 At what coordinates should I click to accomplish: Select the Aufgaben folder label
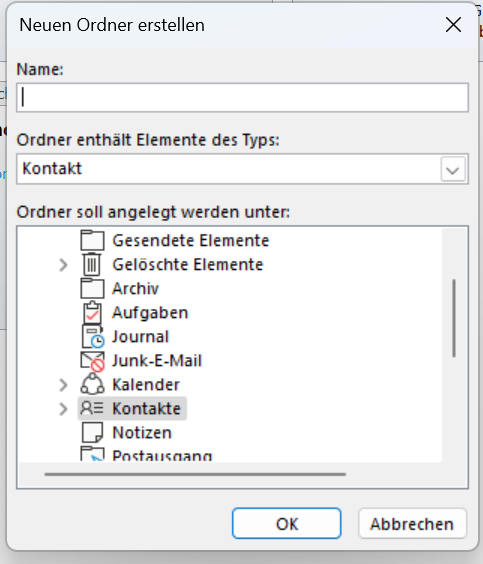click(x=150, y=313)
